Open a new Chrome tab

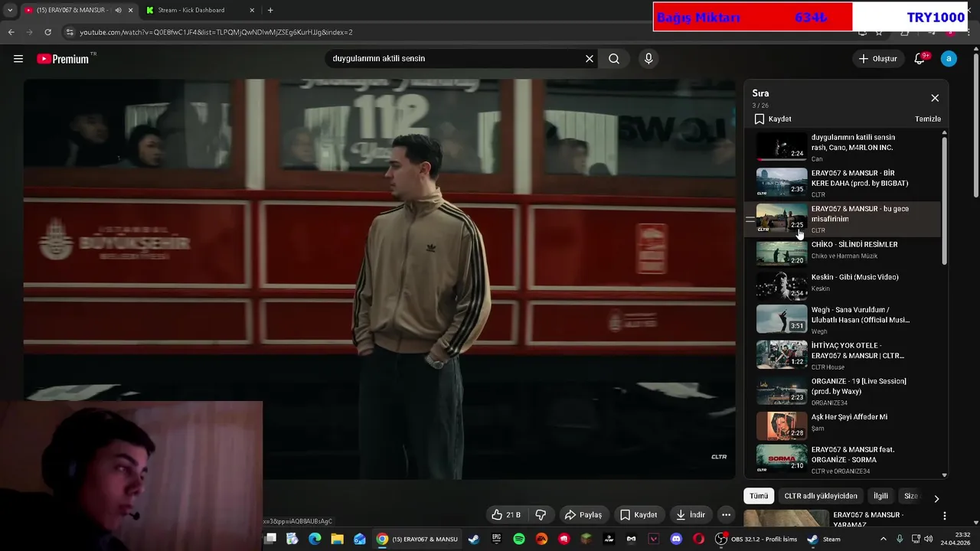(x=270, y=10)
